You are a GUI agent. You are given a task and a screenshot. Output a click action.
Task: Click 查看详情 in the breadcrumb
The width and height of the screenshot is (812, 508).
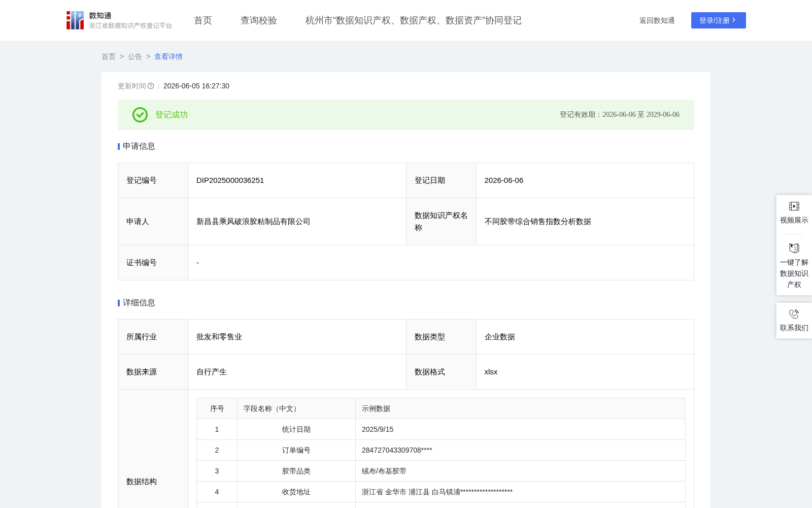[x=168, y=56]
